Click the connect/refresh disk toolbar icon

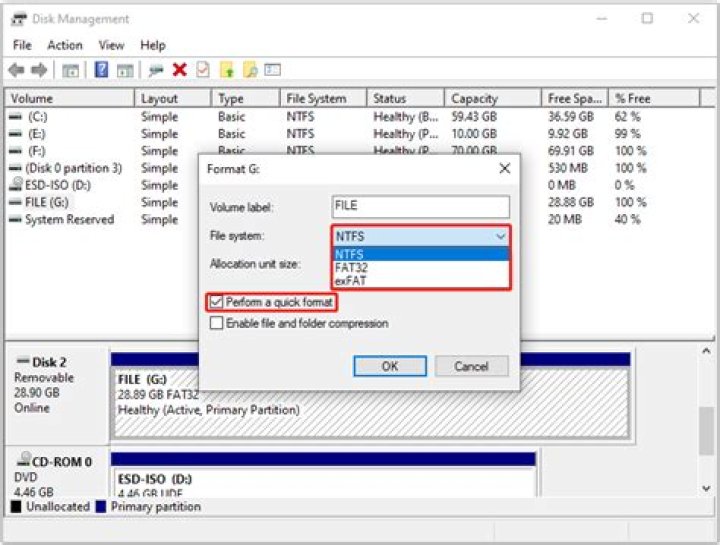tap(156, 70)
